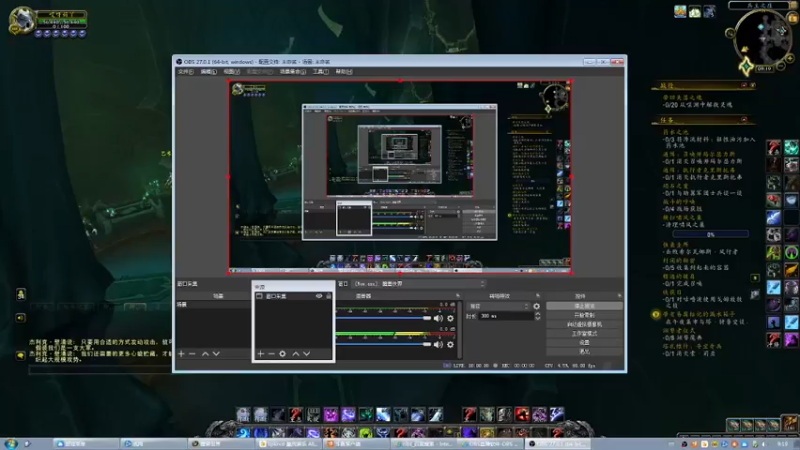This screenshot has height=450, width=800.
Task: Move scene up in Scenes panel
Action: click(x=205, y=354)
